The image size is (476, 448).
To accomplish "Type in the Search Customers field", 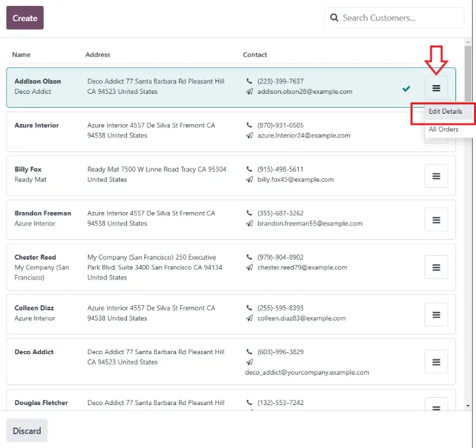I will tap(400, 18).
